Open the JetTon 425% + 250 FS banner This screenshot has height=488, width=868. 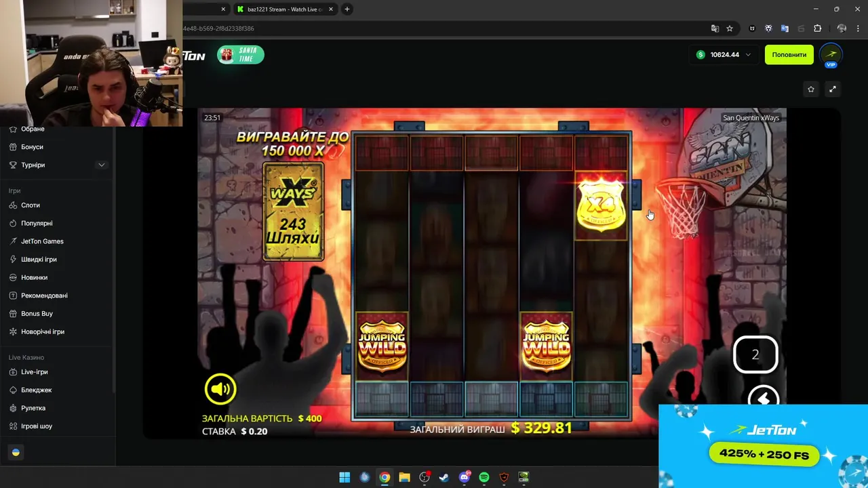click(763, 446)
